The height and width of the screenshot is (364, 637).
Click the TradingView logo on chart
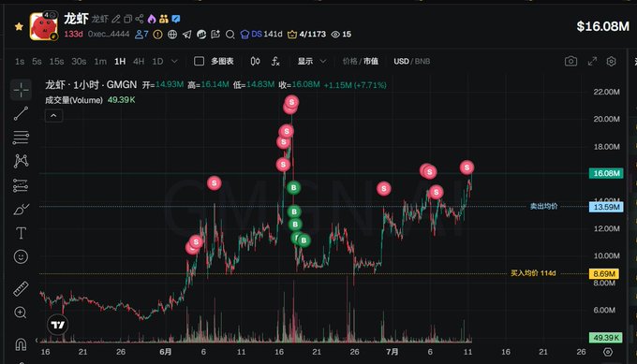tap(58, 325)
